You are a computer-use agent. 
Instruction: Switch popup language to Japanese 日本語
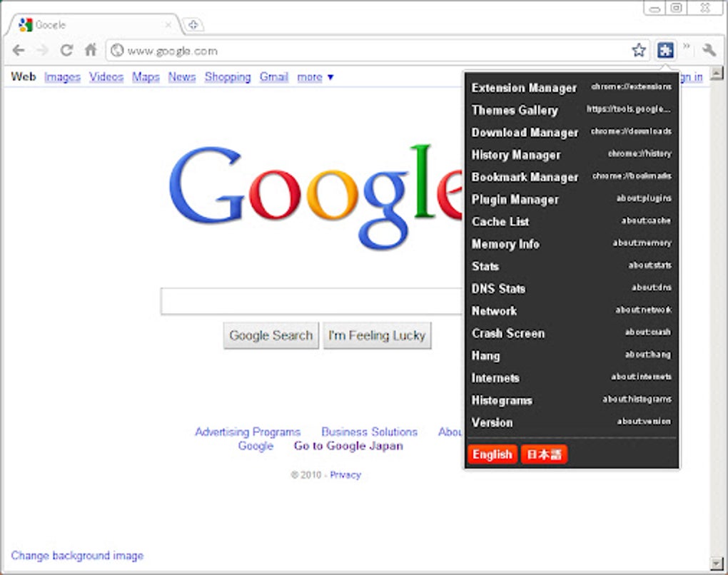[544, 454]
